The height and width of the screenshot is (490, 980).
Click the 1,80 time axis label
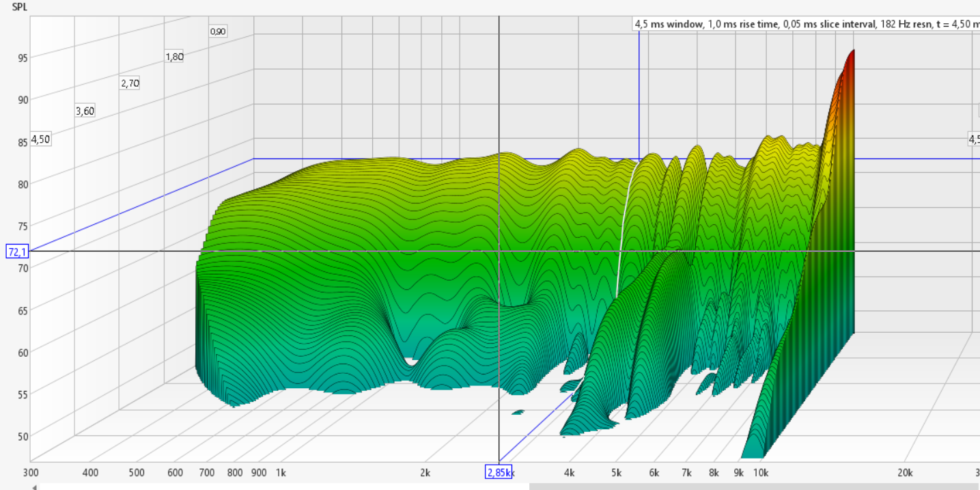click(174, 57)
